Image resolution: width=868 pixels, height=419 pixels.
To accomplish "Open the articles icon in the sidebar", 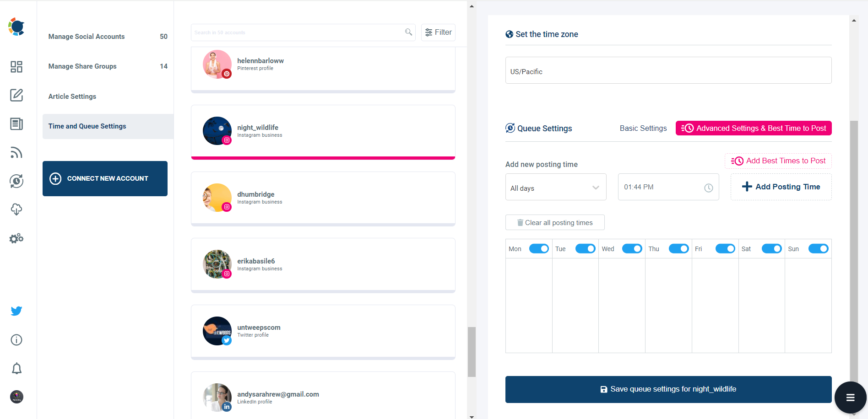I will pos(16,124).
